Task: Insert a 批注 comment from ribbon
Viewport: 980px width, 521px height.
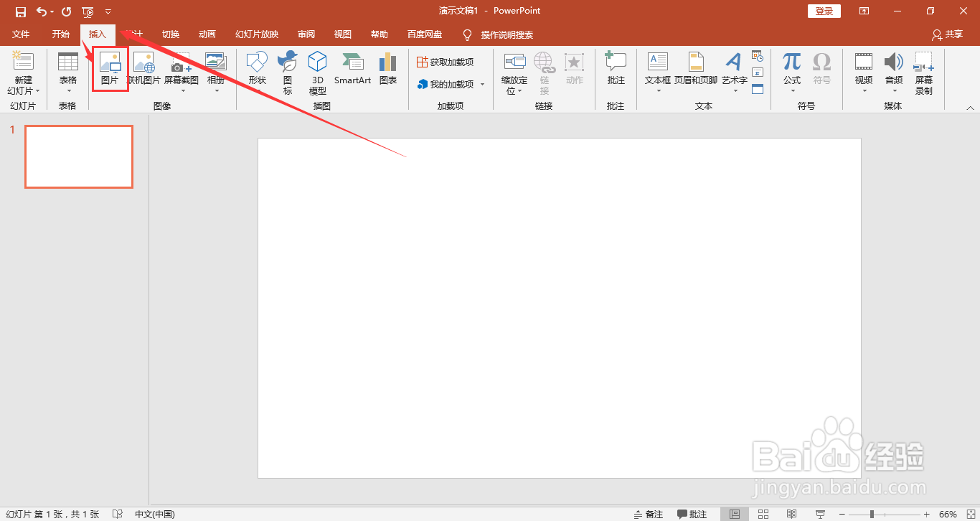Action: tap(616, 69)
